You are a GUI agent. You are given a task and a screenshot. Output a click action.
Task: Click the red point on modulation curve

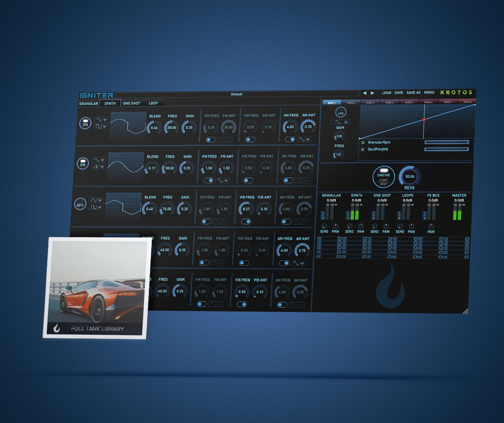pyautogui.click(x=424, y=120)
